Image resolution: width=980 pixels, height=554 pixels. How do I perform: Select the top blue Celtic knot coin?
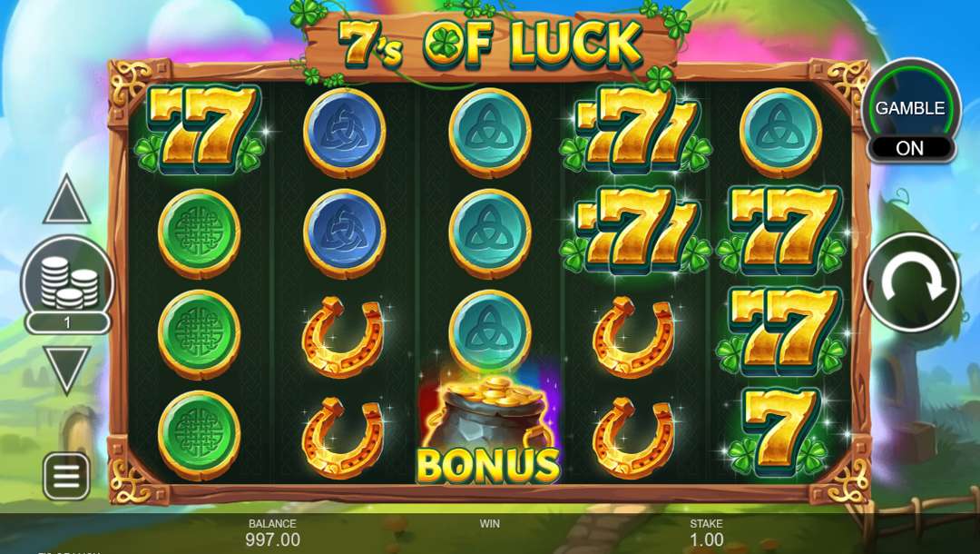345,133
